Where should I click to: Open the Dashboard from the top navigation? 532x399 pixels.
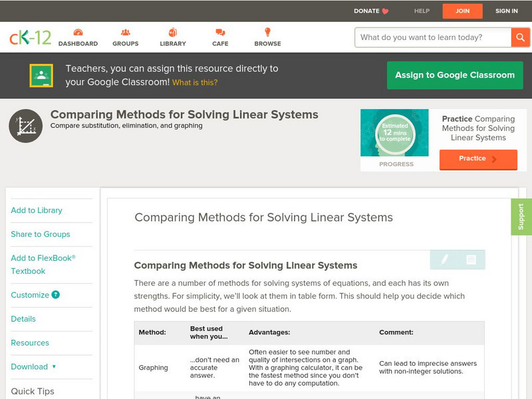[78, 37]
